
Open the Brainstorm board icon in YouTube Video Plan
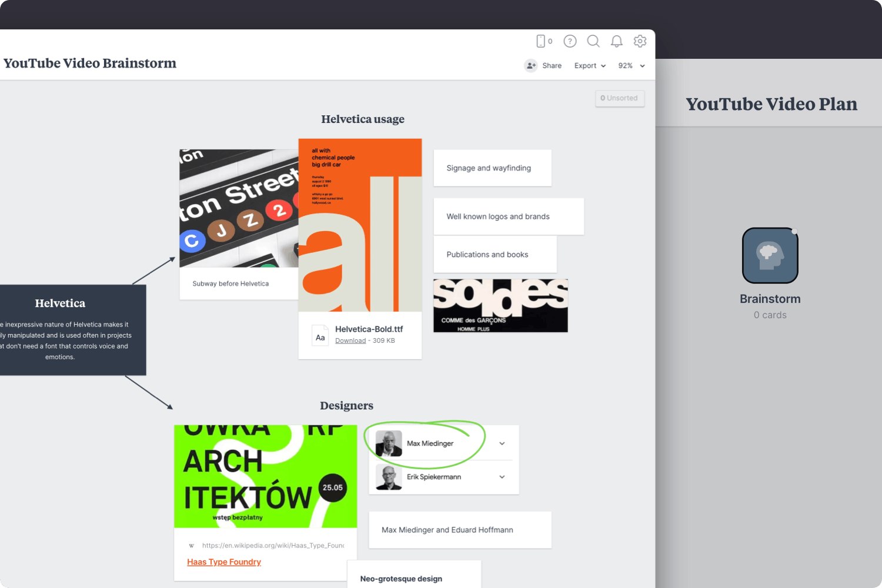coord(770,256)
